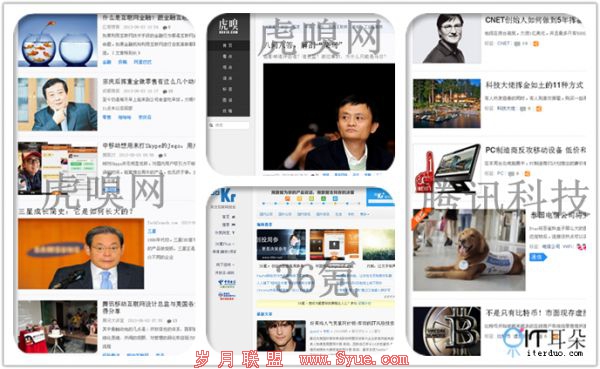Click the blue banner at 36Kr top right

[380, 197]
